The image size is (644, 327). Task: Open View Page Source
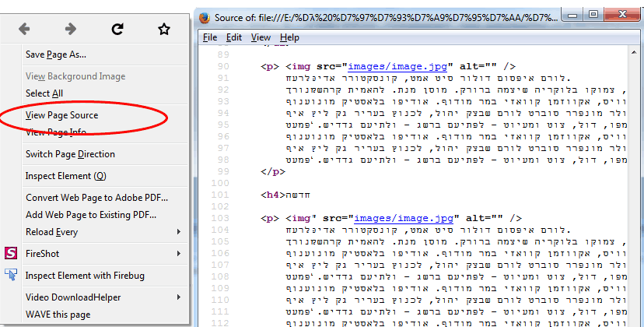(62, 115)
